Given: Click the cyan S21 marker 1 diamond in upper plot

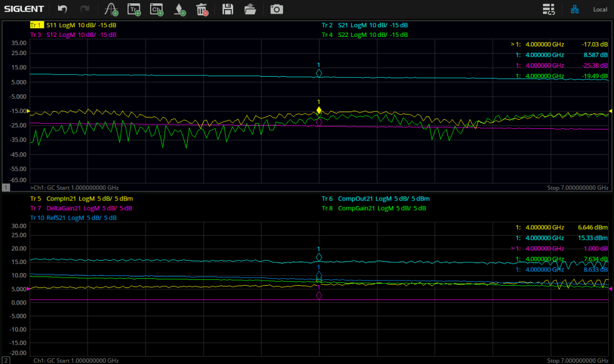Looking at the screenshot, I should tap(319, 73).
